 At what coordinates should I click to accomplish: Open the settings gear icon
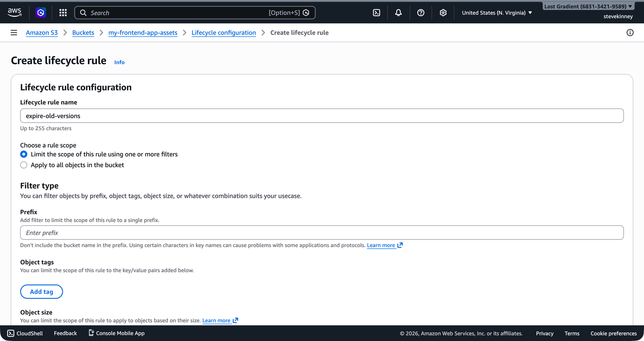(443, 13)
